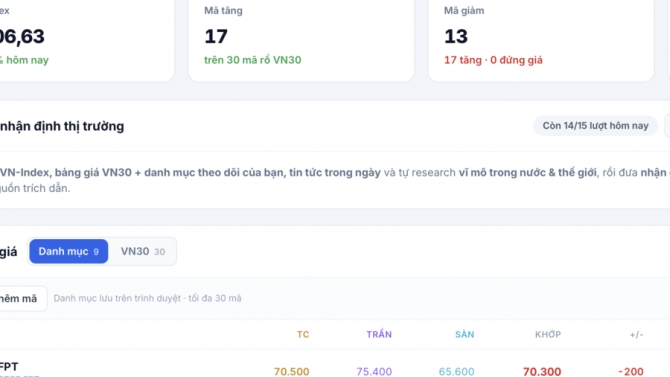The width and height of the screenshot is (670, 377).
Task: Click FPT change value -200
Action: (631, 371)
